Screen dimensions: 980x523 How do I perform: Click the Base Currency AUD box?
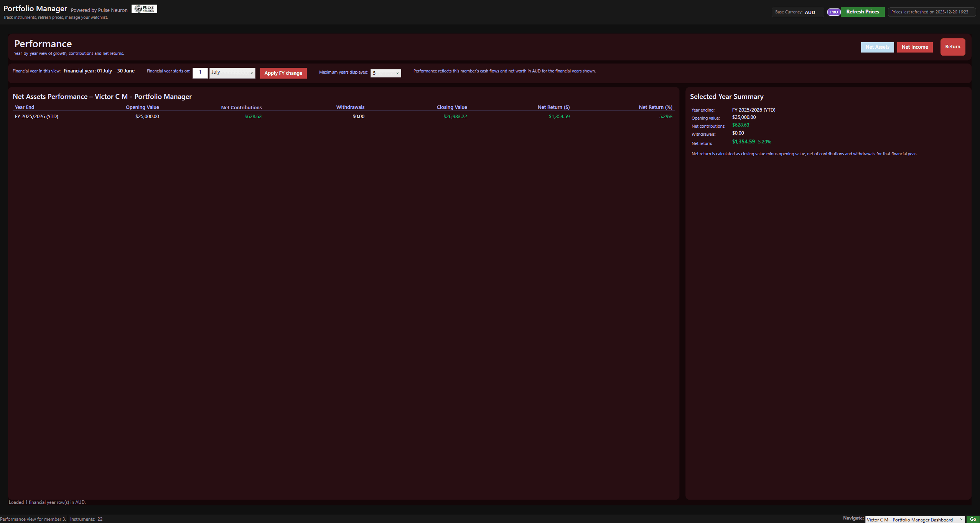pos(797,12)
